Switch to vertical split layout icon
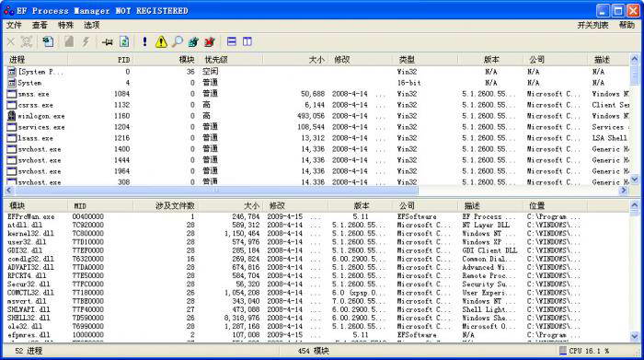 click(247, 41)
